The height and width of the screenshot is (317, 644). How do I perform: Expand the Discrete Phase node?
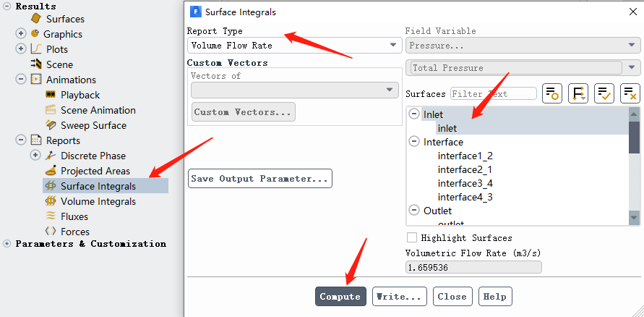[x=35, y=156]
